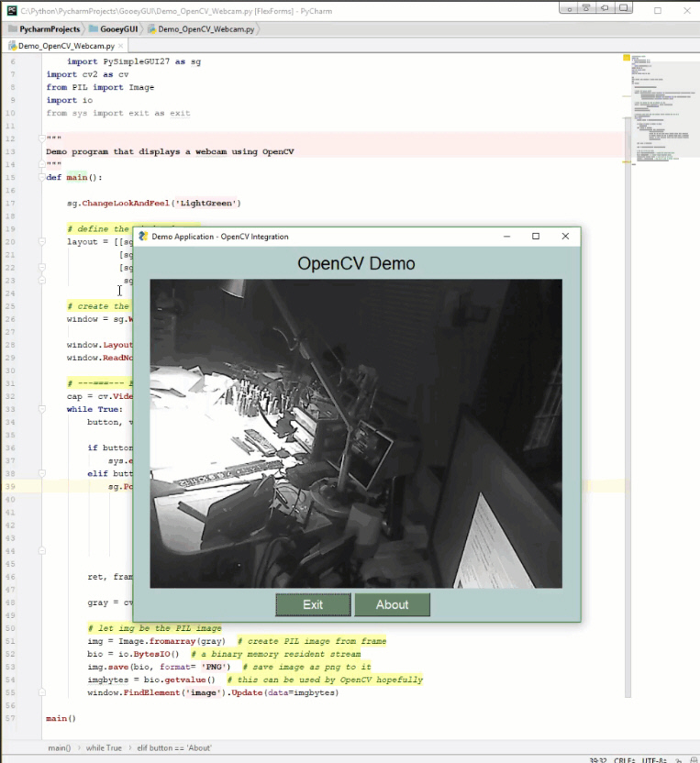This screenshot has width=700, height=763.
Task: Click the Exit button in demo window
Action: 313,604
